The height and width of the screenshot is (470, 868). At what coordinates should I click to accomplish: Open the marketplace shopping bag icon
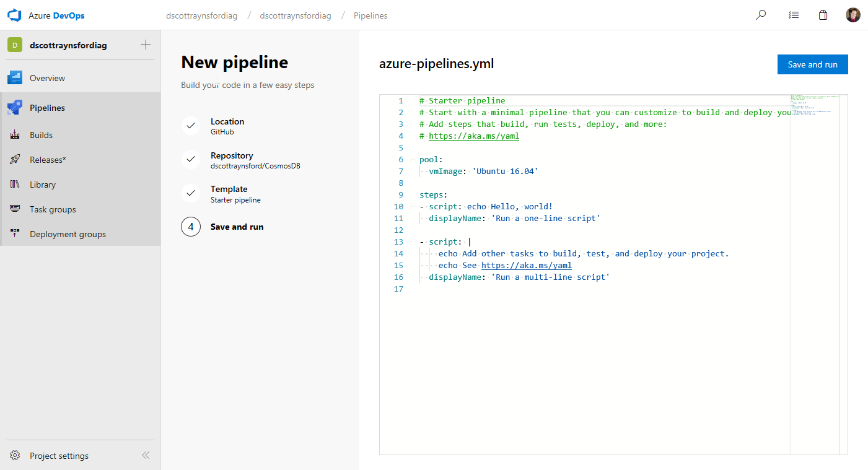pos(823,15)
